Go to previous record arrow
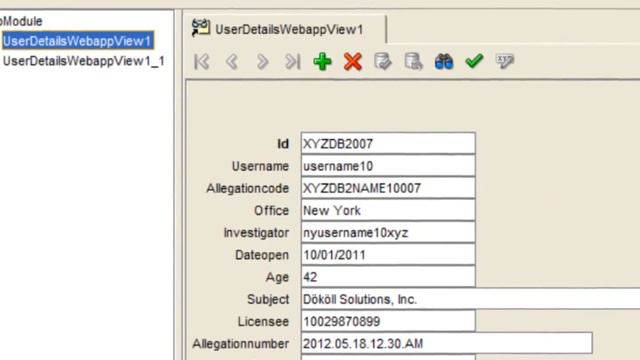The image size is (640, 360). (232, 62)
